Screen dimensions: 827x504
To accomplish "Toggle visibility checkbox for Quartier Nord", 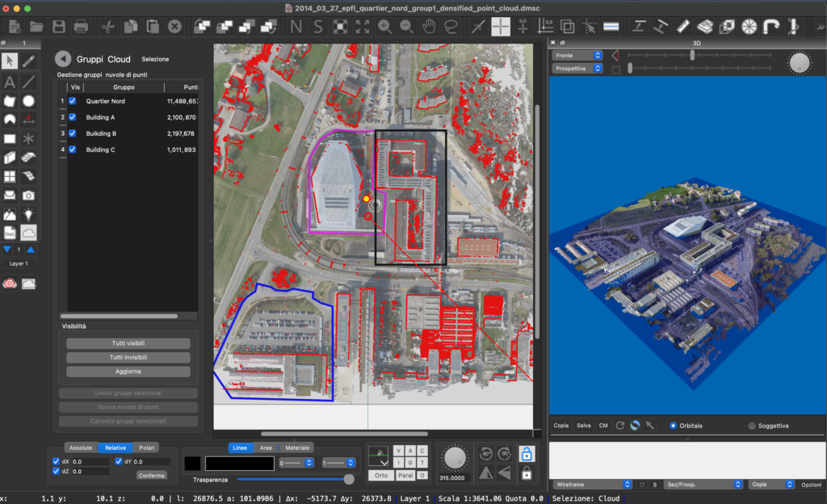I will click(73, 101).
